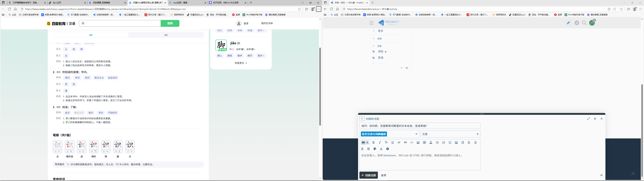The width and height of the screenshot is (644, 181).
Task: Open the forum hamburger menu
Action: point(371,23)
